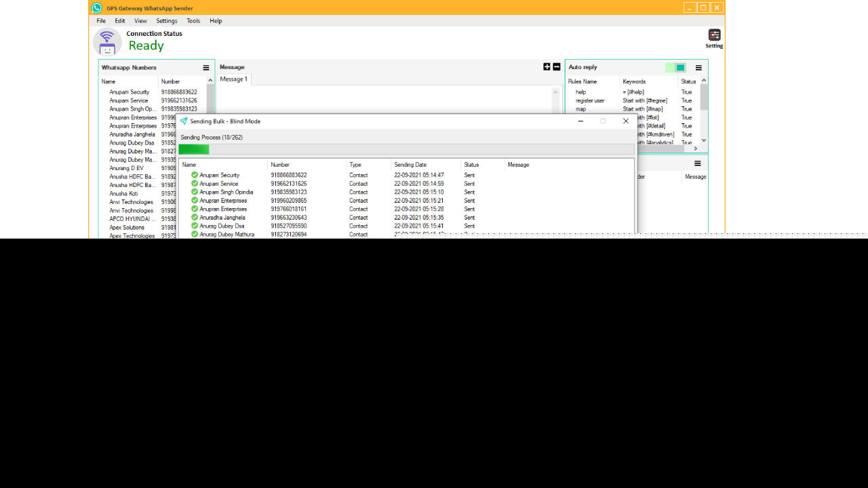
Task: Add a new message tab with plus icon
Action: (547, 67)
